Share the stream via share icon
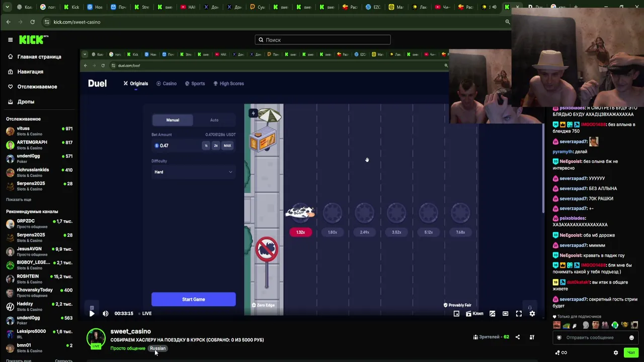 click(518, 337)
